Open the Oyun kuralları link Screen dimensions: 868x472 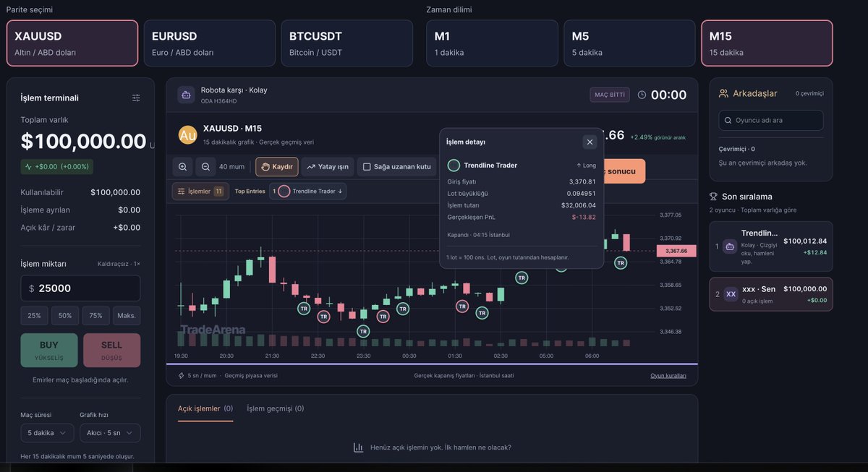click(668, 376)
